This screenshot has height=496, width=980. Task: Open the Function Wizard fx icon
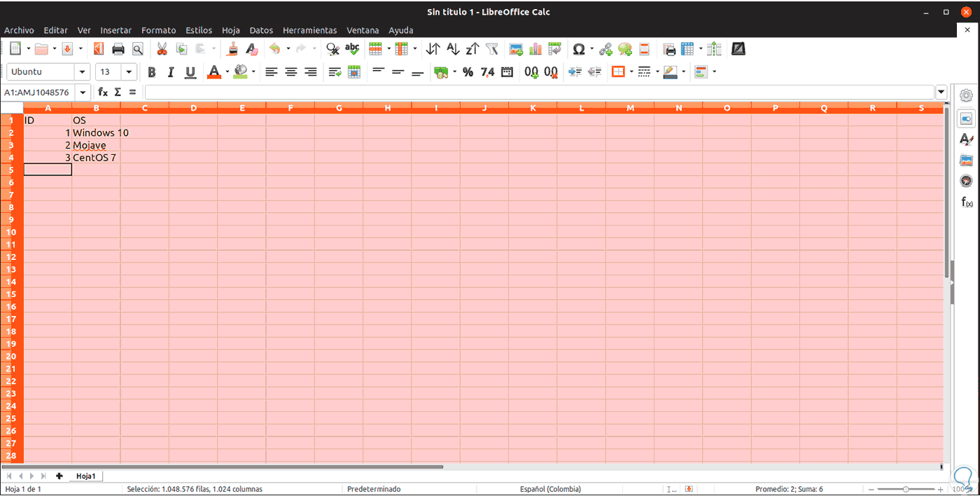[x=103, y=92]
